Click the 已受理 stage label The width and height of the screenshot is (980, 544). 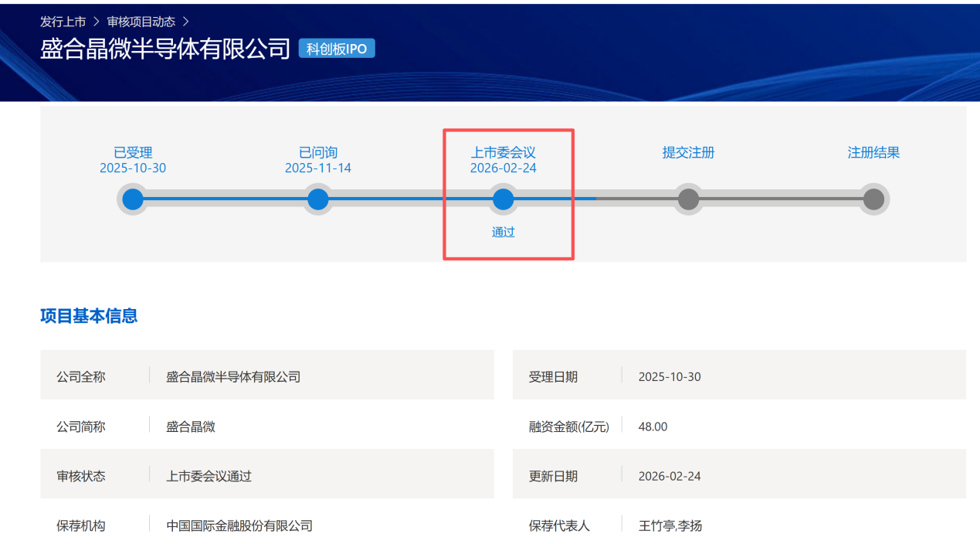tap(132, 152)
